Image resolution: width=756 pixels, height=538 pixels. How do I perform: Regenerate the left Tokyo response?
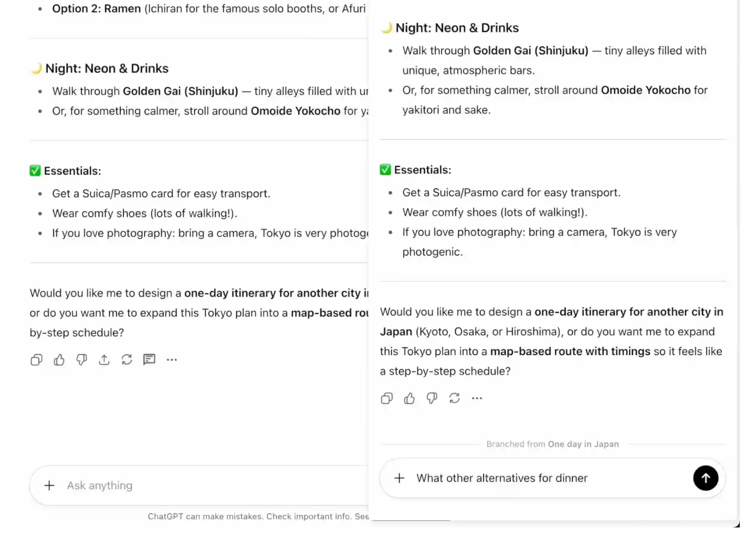coord(127,359)
